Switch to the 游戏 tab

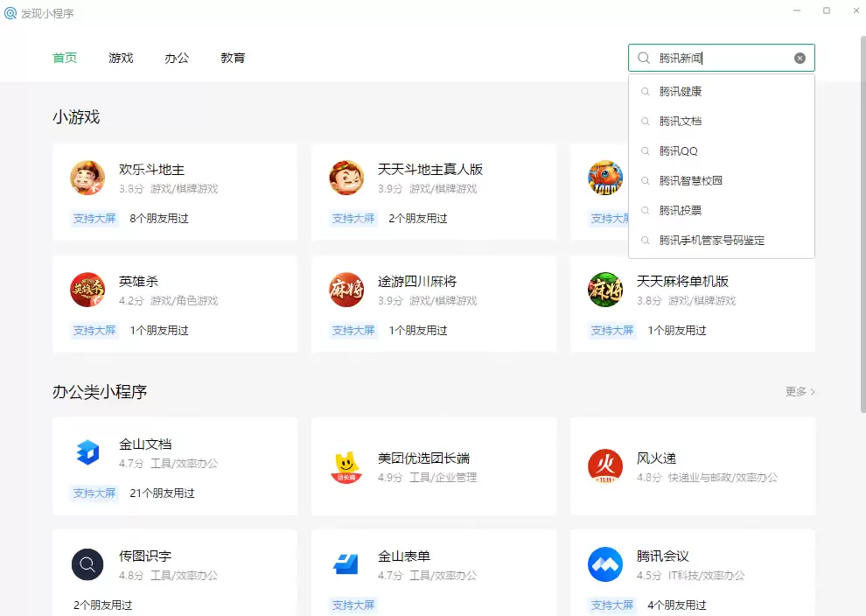pos(121,58)
